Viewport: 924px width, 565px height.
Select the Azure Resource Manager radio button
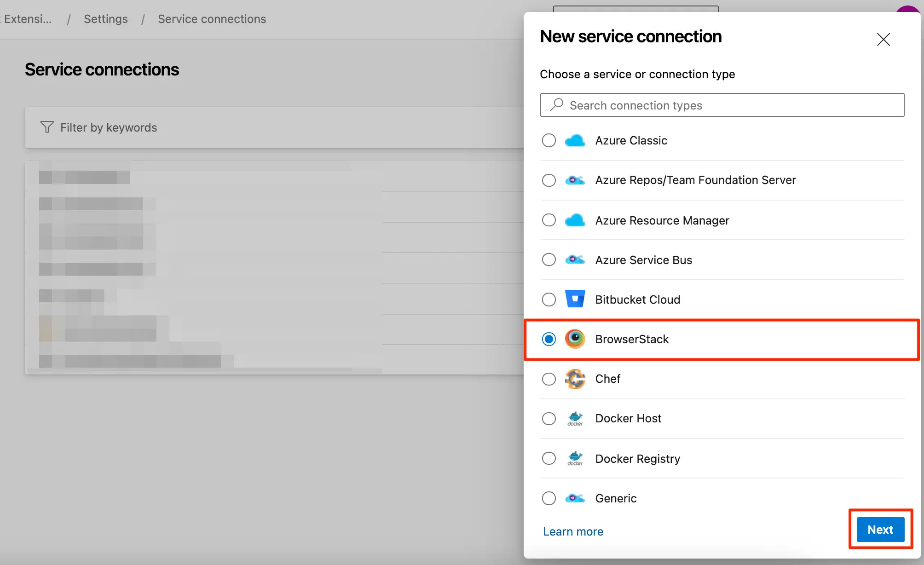(549, 220)
